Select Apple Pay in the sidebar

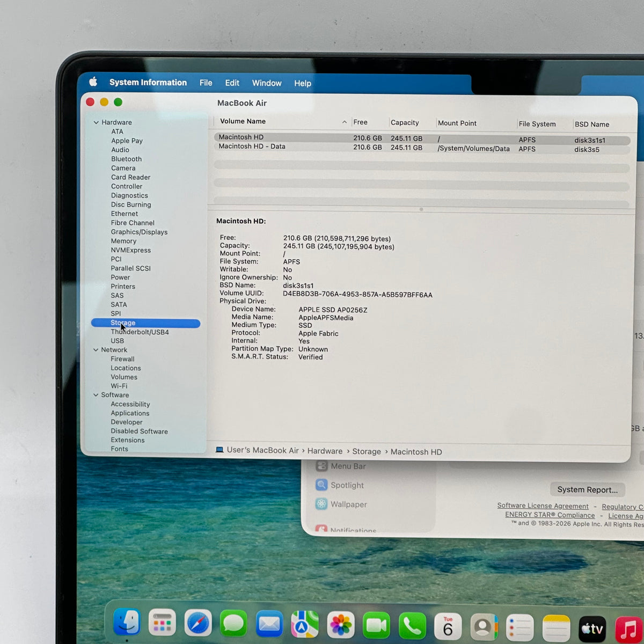click(x=127, y=141)
